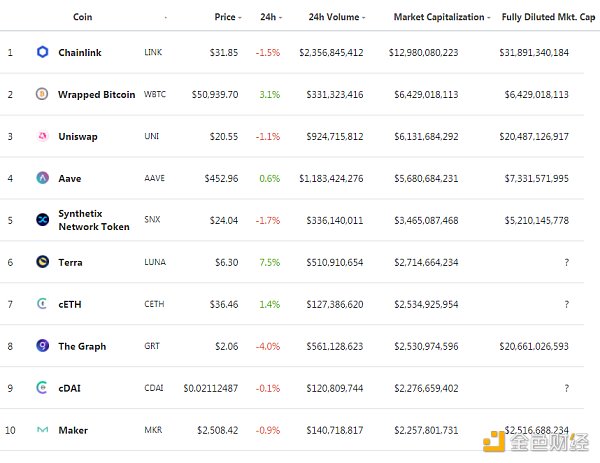Sort by 24h change column header
The width and height of the screenshot is (600, 463).
pyautogui.click(x=269, y=17)
